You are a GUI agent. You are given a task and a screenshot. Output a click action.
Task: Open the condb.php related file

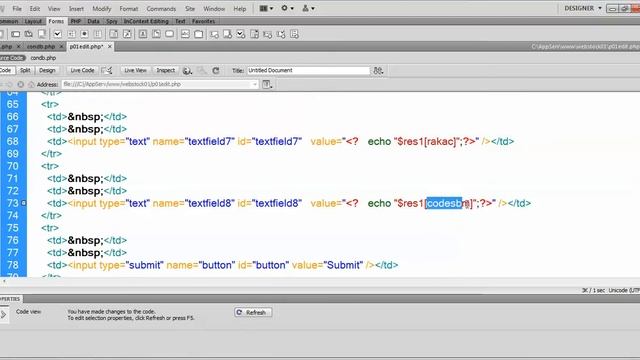[43, 58]
